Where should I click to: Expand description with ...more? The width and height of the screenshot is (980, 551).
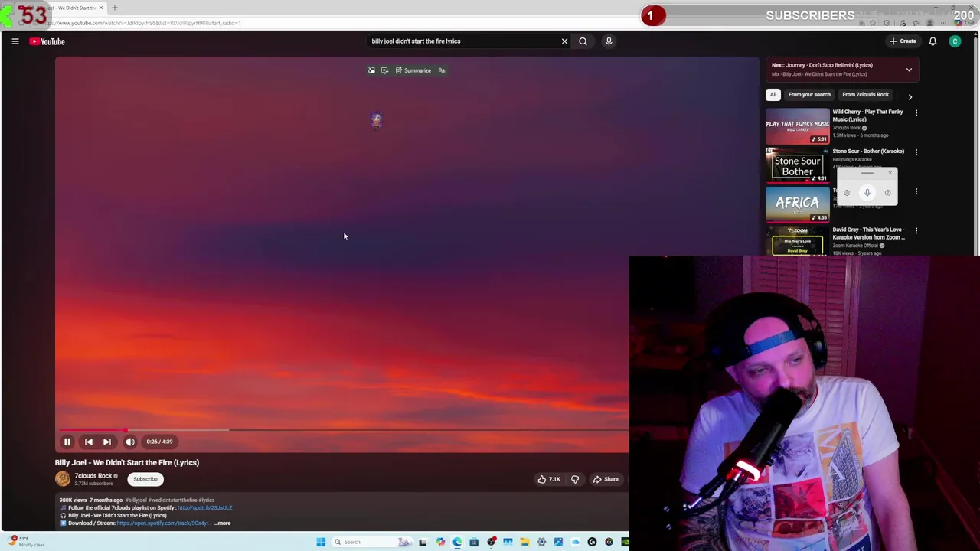click(222, 523)
